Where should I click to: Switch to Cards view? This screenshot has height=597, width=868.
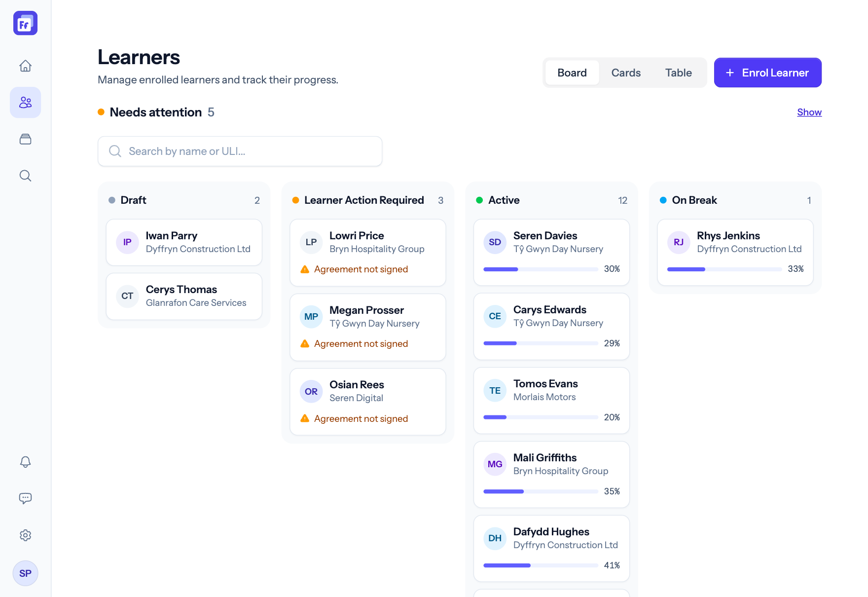pos(626,73)
